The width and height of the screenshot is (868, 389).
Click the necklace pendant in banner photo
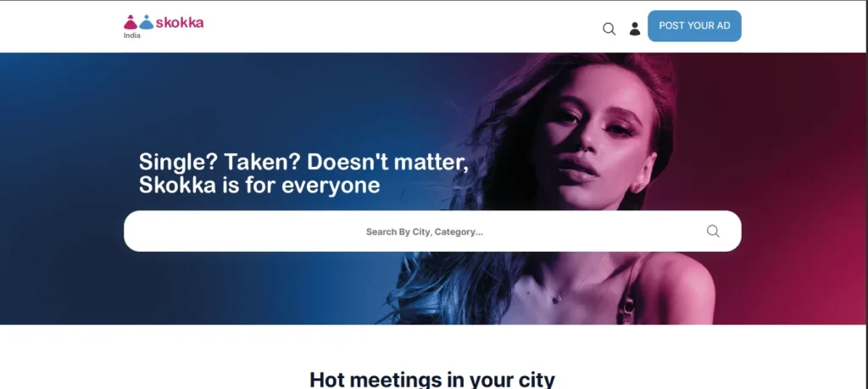[557, 299]
